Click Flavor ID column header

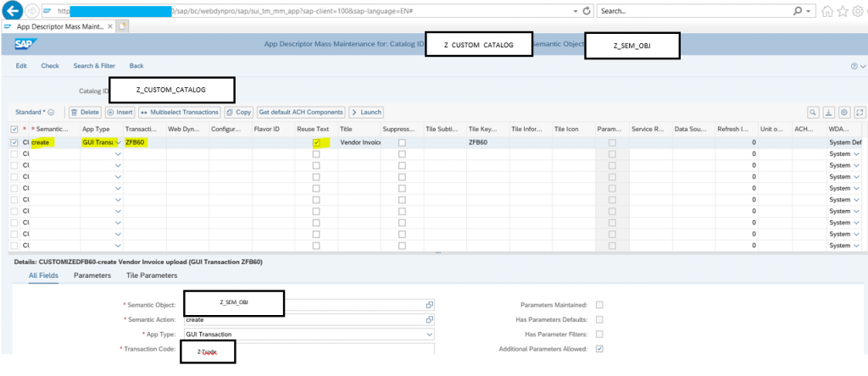tap(274, 130)
